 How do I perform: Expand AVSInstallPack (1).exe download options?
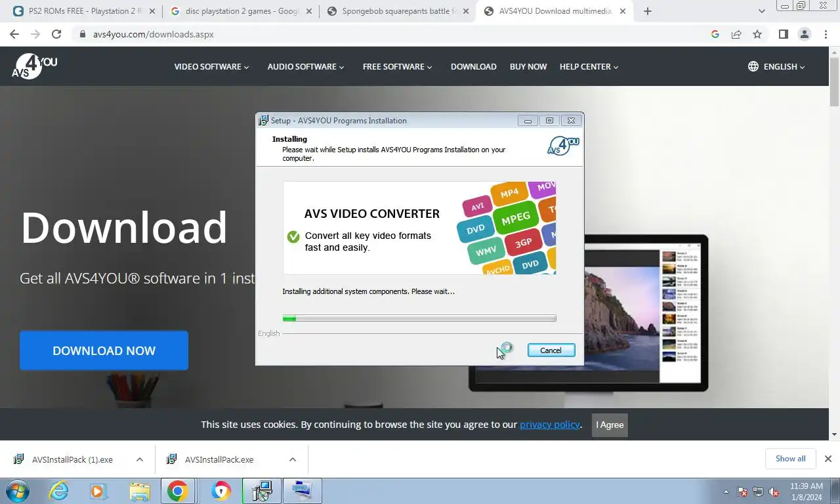coord(140,459)
